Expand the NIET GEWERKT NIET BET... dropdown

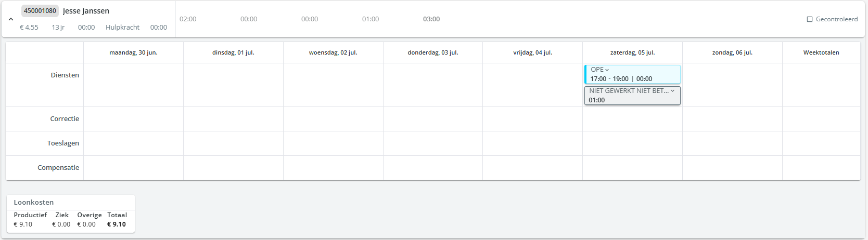(x=672, y=91)
